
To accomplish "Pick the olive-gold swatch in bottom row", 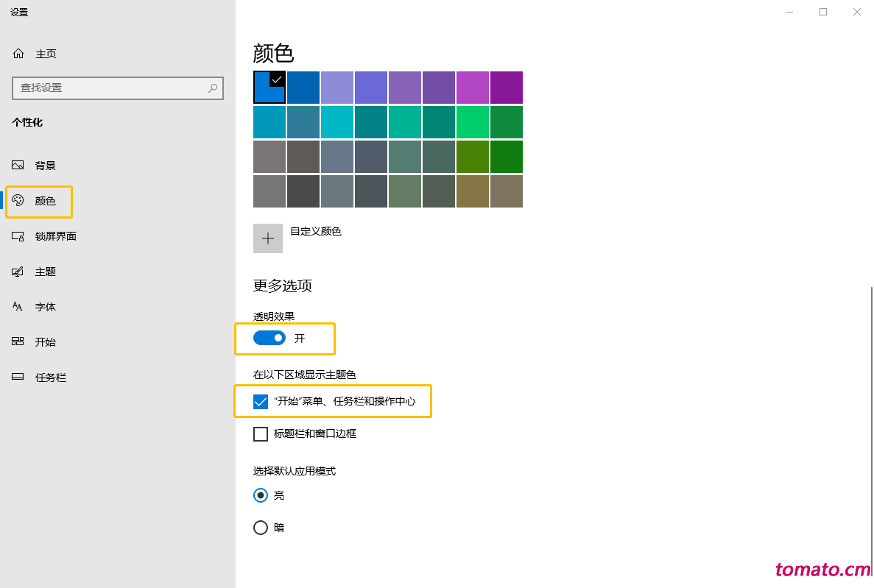I will pos(473,191).
